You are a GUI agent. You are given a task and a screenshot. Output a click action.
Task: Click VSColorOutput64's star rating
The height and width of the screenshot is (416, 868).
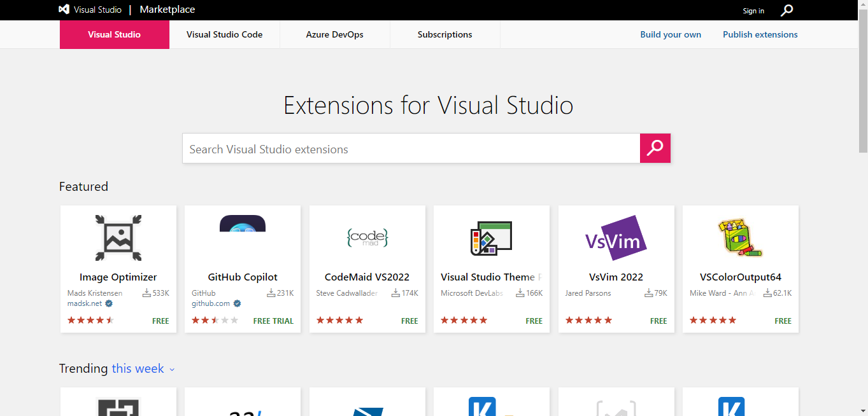click(x=713, y=320)
